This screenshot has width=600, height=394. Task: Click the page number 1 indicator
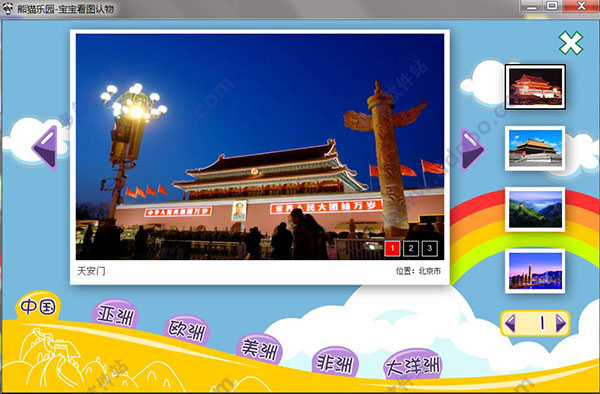(x=542, y=324)
